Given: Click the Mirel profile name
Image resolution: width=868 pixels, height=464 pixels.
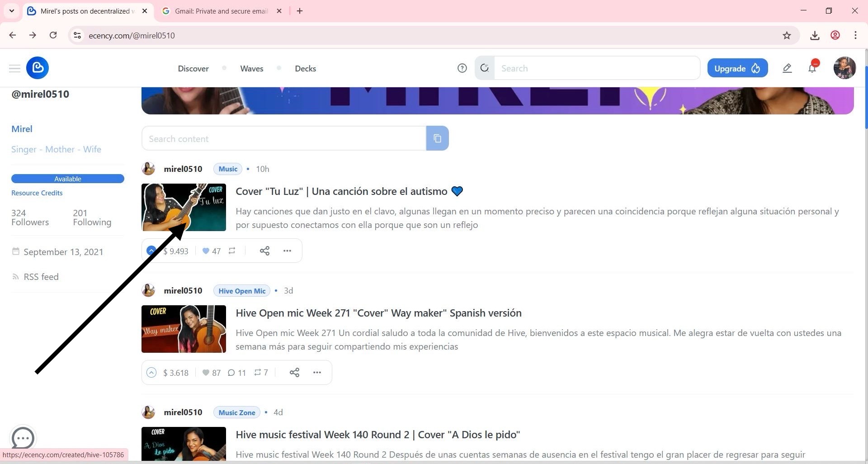Looking at the screenshot, I should click(22, 129).
